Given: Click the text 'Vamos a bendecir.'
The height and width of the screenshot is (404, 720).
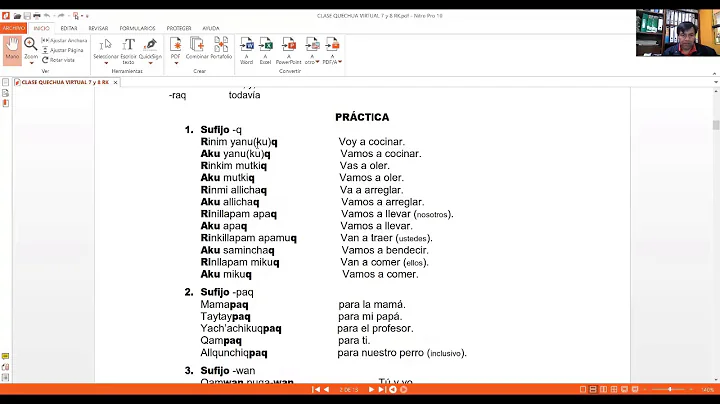Looking at the screenshot, I should coord(385,250).
